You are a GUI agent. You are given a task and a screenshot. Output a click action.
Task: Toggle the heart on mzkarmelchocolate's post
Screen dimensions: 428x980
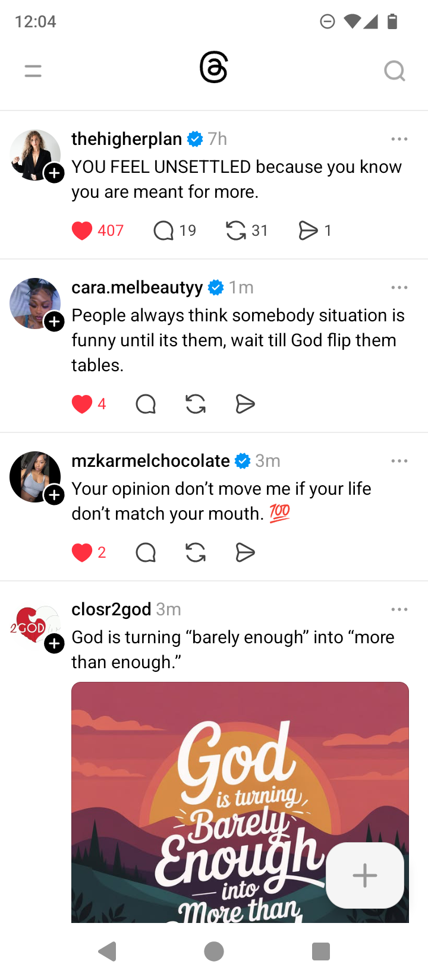tap(82, 553)
